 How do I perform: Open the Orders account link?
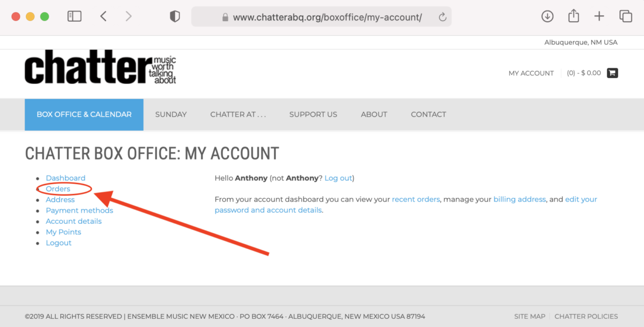[x=58, y=189]
